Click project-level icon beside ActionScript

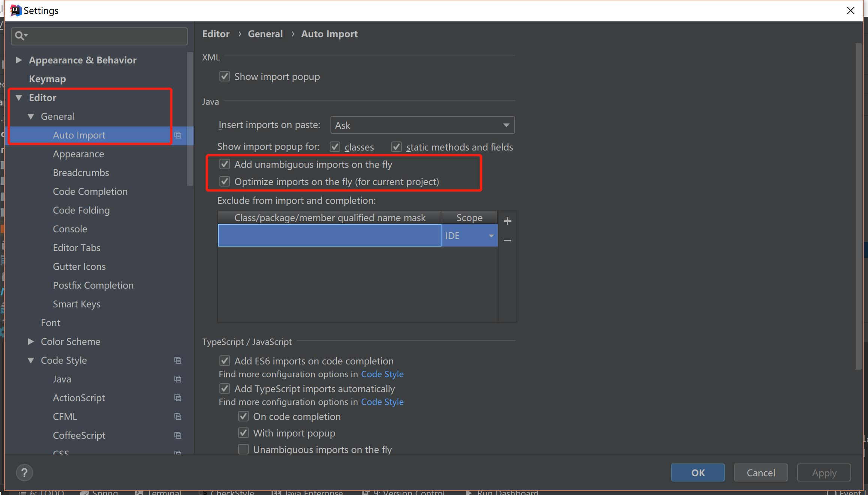point(178,398)
